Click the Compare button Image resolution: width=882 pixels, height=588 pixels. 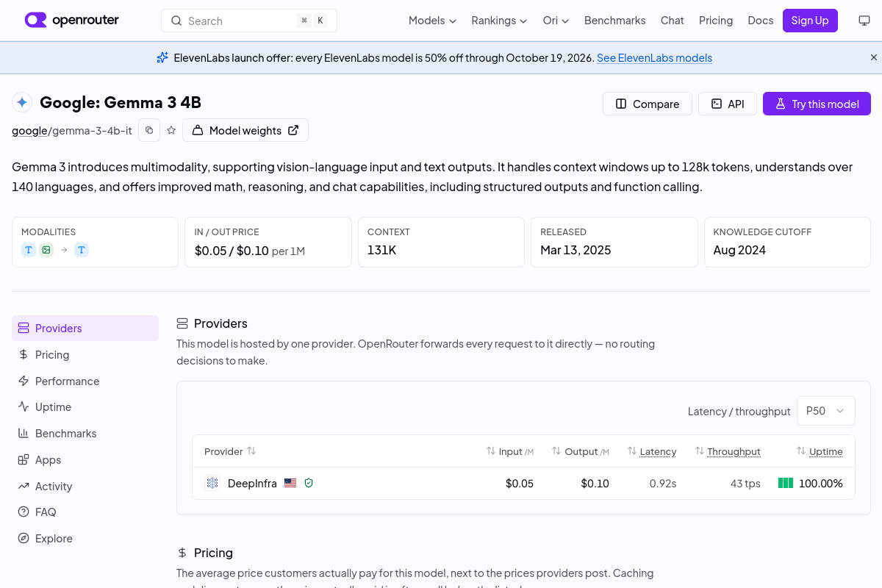tap(647, 104)
